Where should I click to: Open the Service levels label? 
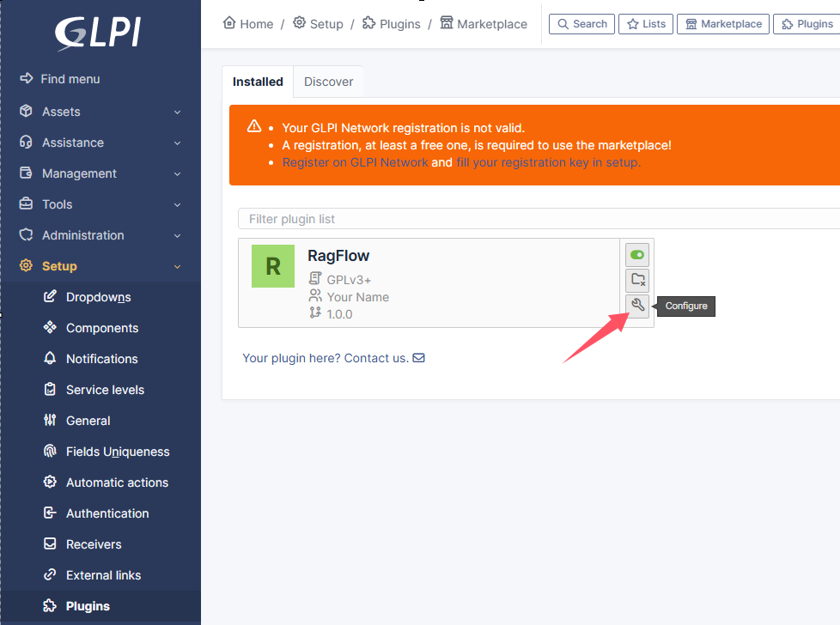[105, 390]
